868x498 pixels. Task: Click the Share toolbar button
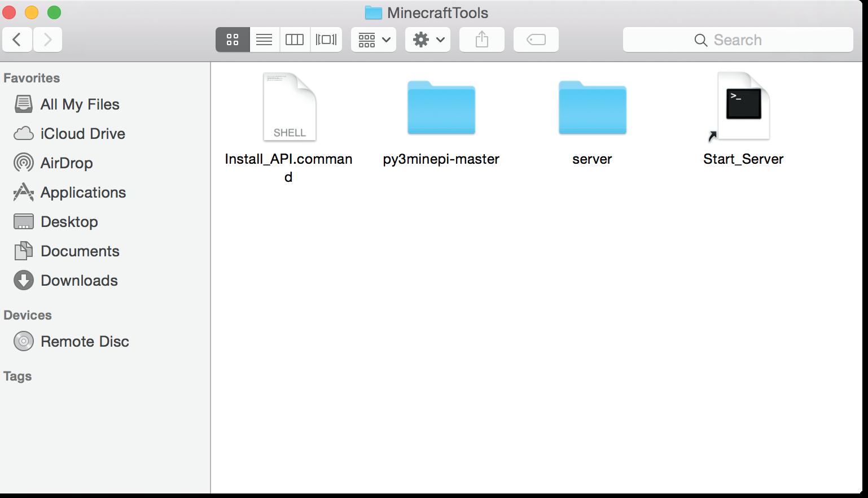point(482,40)
